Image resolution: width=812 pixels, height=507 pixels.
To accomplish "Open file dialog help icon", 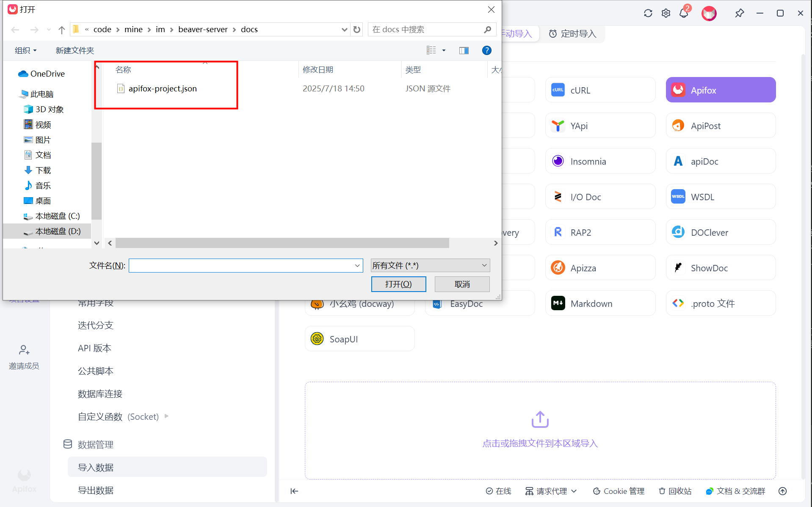I will tap(487, 50).
